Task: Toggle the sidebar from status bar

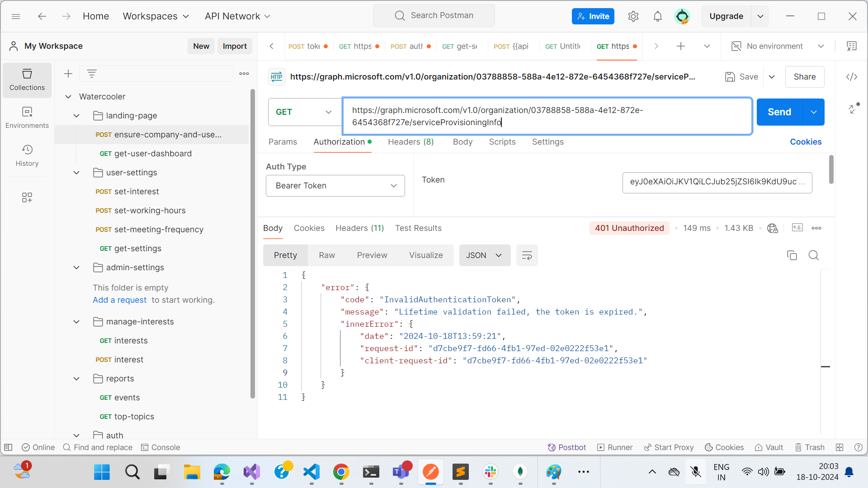Action: pos(8,447)
